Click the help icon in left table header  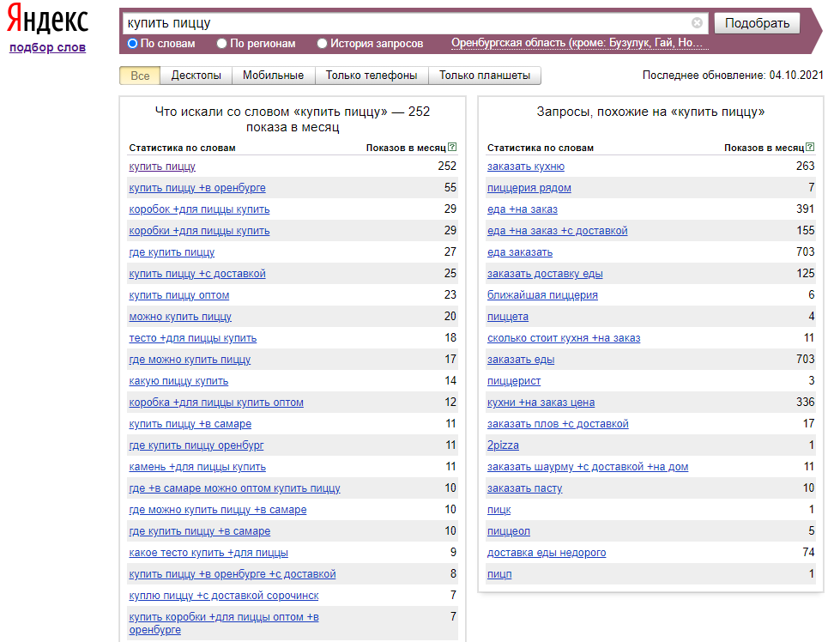tap(452, 148)
